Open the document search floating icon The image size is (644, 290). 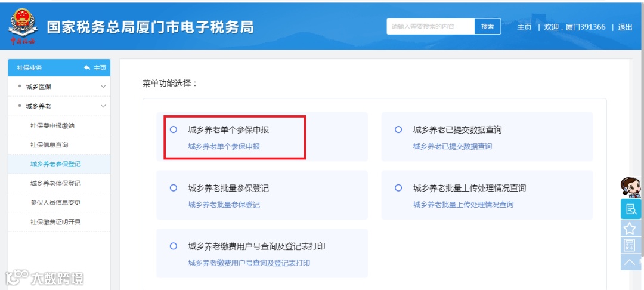coord(631,209)
